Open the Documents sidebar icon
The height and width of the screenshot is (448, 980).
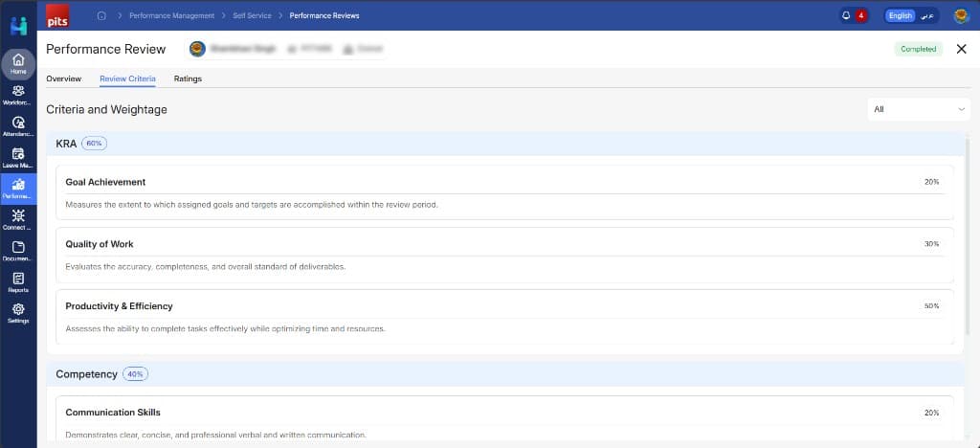(x=18, y=251)
